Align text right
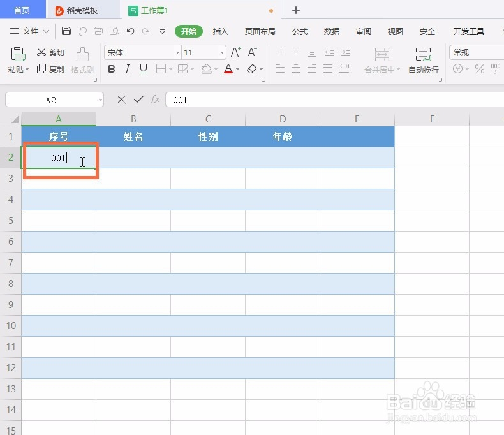The width and height of the screenshot is (504, 435). [312, 68]
